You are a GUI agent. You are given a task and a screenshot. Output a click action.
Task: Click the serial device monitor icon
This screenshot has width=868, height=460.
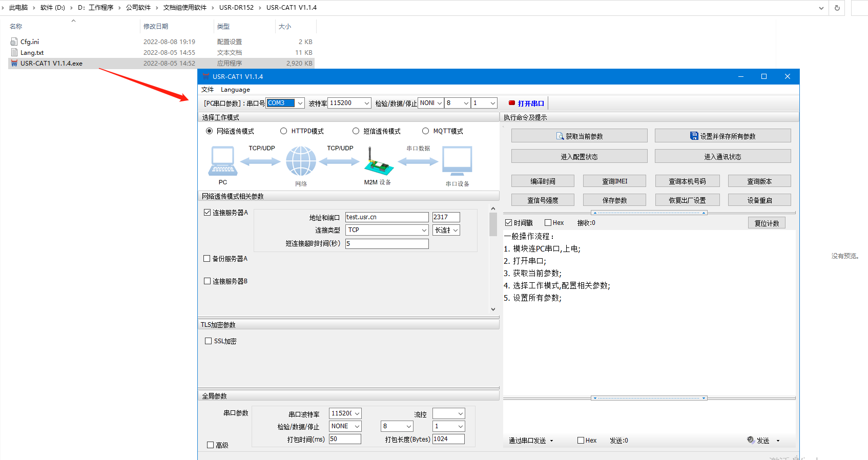pos(457,161)
